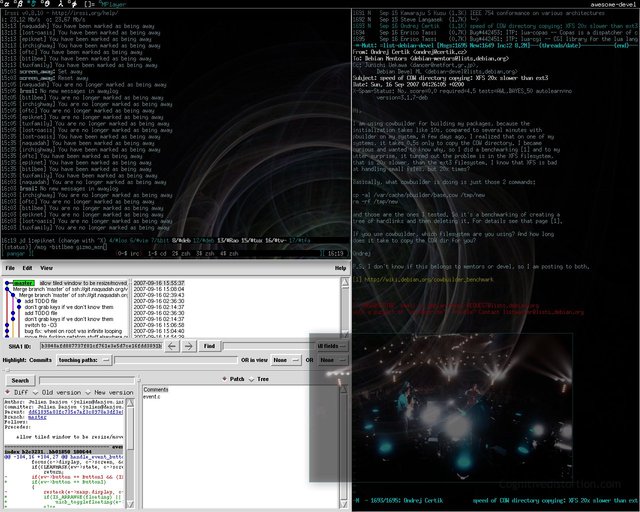Open the gitk Edit menu

coord(27,268)
